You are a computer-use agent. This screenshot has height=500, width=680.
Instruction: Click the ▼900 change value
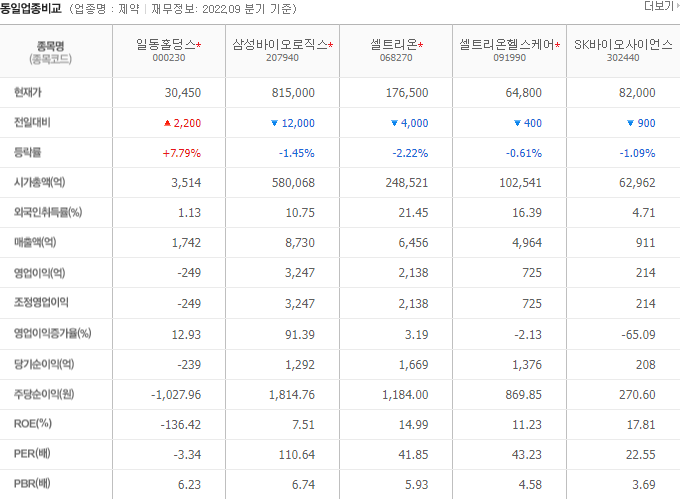[x=641, y=123]
